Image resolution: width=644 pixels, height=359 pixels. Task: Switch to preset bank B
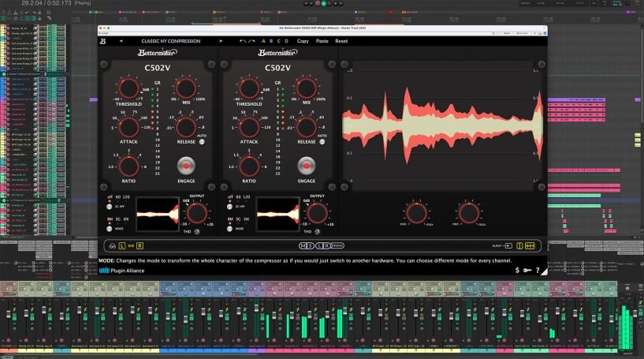tap(270, 41)
